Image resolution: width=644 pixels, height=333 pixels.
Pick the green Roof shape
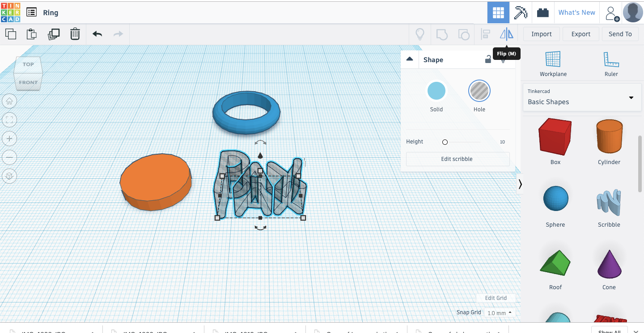(x=555, y=263)
